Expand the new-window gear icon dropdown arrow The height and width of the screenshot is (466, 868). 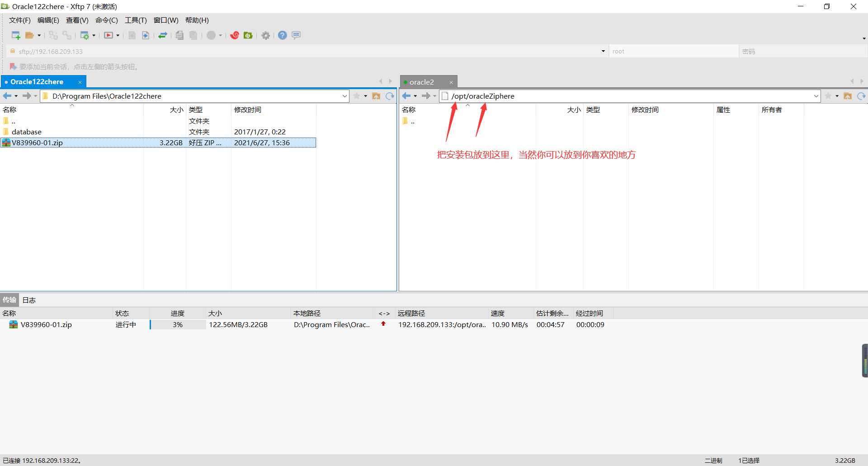tap(94, 35)
